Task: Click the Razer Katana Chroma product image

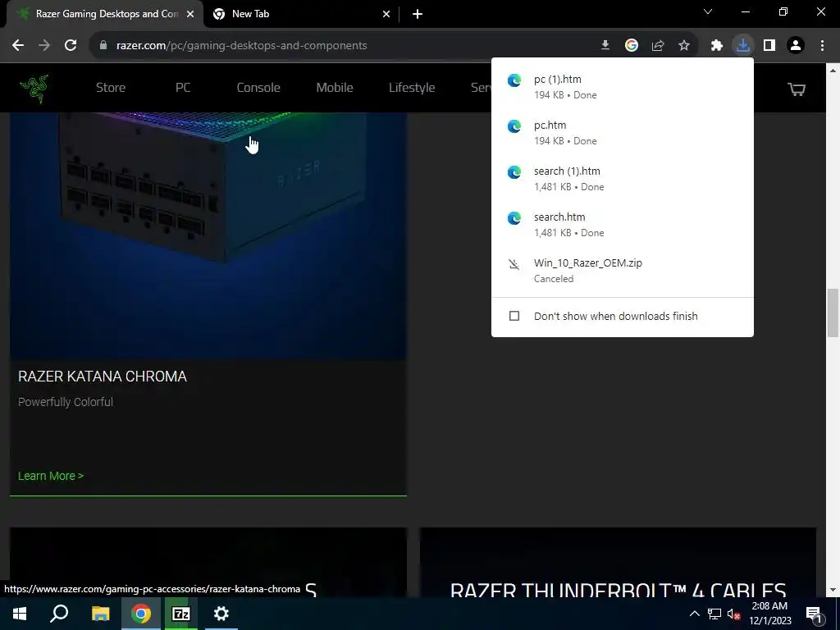Action: point(208,235)
